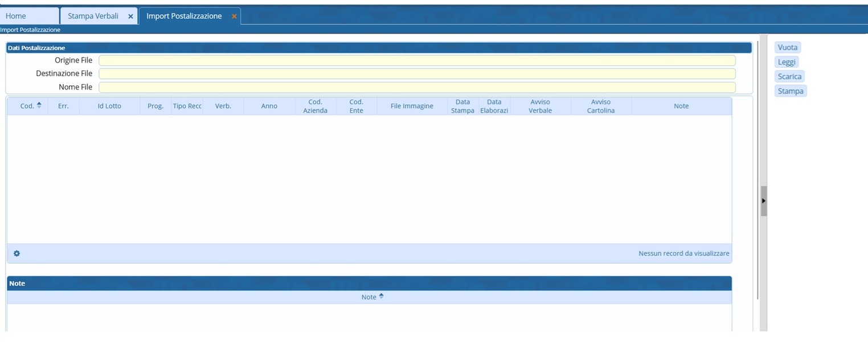Select the Nome File text field

[417, 87]
